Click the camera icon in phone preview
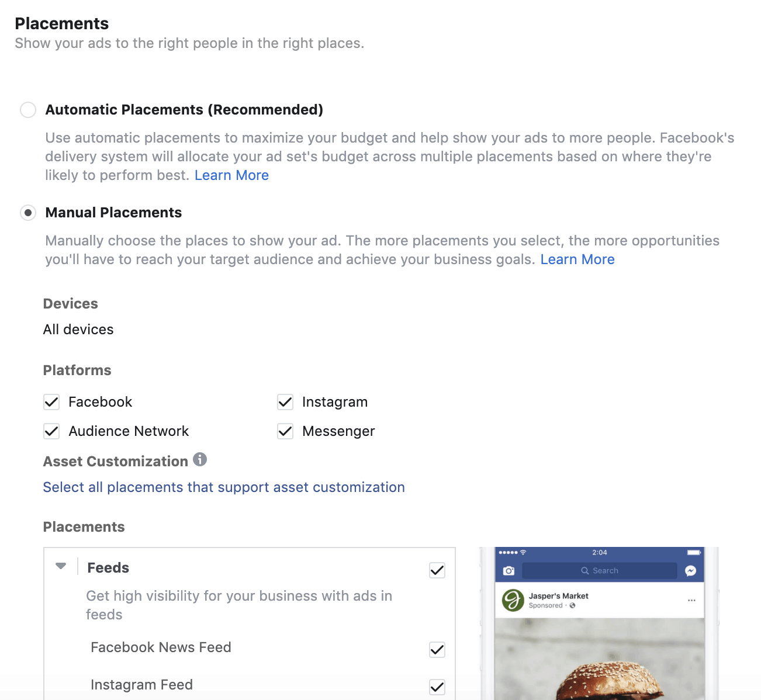 pyautogui.click(x=509, y=571)
